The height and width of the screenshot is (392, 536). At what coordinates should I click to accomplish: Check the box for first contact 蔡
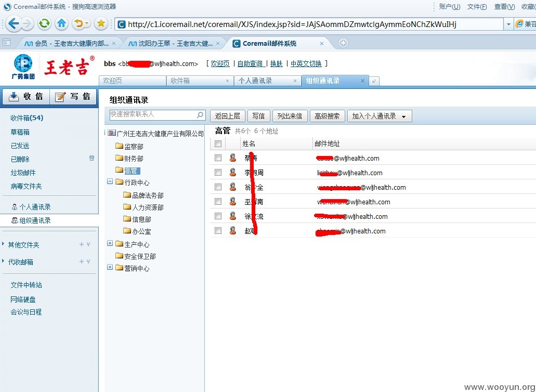tap(218, 158)
